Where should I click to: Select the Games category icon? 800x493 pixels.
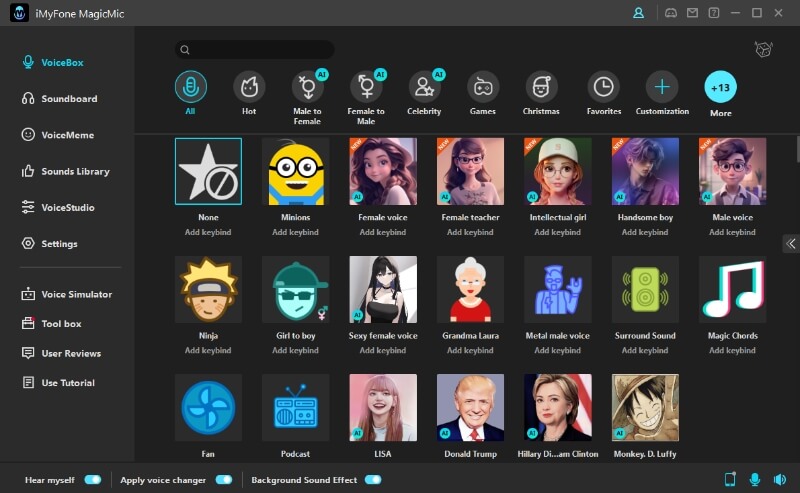tap(483, 88)
